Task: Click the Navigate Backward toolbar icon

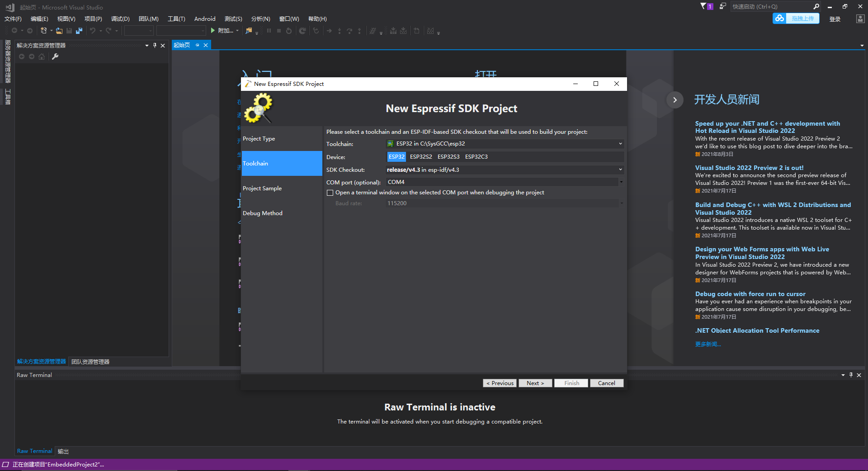Action: [14, 31]
